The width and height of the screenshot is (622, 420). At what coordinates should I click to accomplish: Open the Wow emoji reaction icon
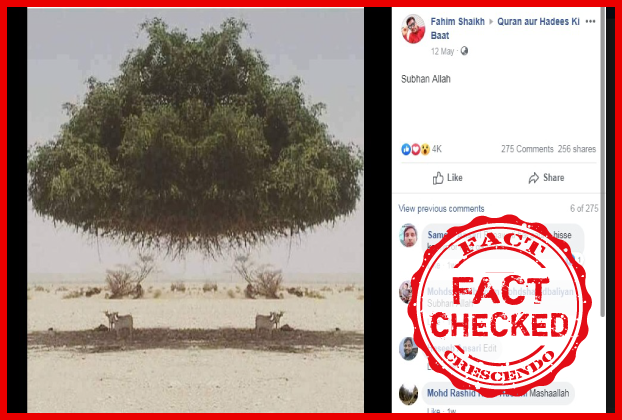tap(425, 149)
